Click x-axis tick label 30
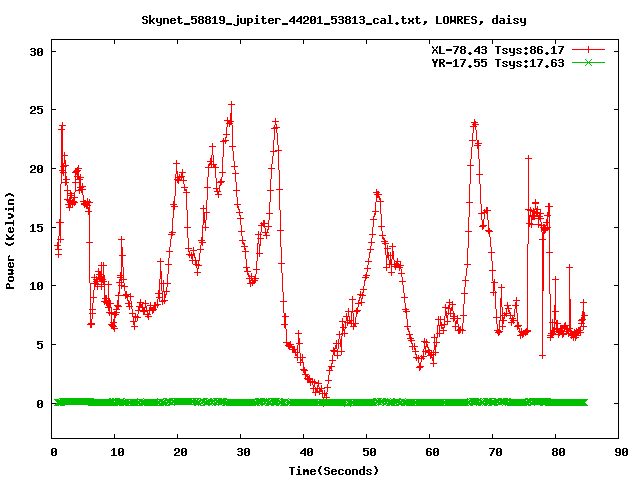640x480 pixels. (243, 452)
